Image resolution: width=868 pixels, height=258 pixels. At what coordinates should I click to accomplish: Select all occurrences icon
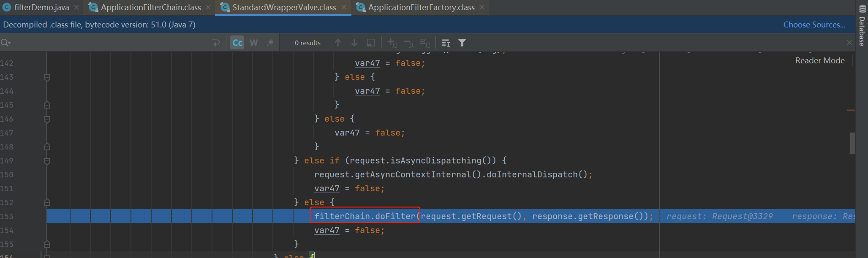click(424, 43)
